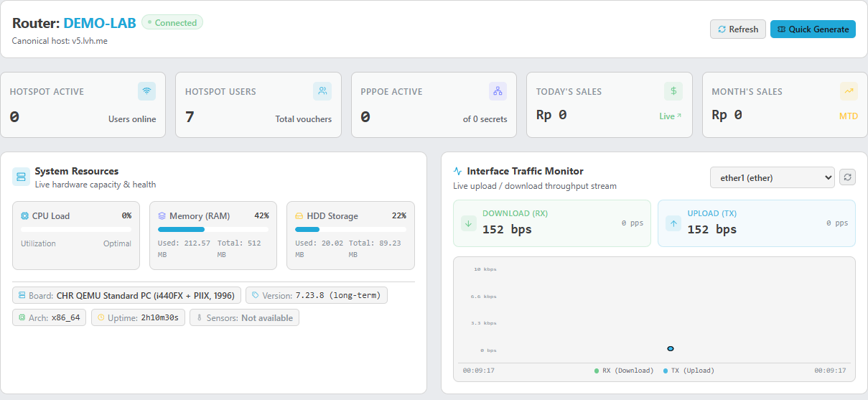This screenshot has width=868, height=400.
Task: Click the Connected status badge
Action: point(172,23)
